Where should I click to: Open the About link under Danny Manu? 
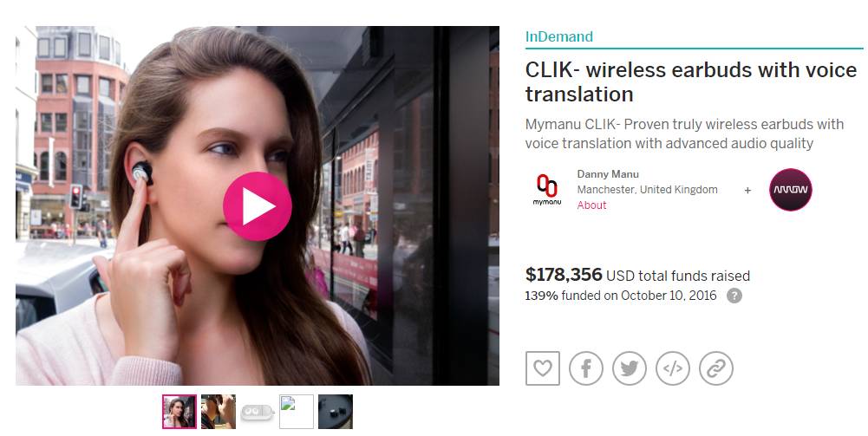pos(591,205)
